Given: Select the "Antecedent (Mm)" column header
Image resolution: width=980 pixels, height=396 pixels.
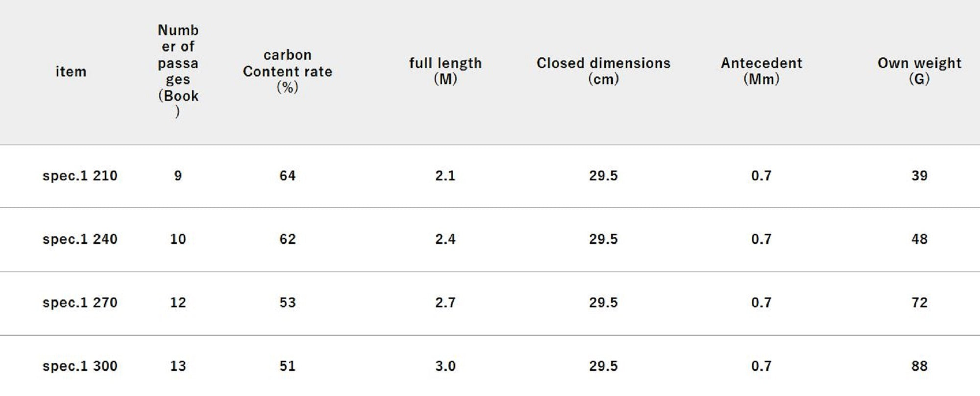Looking at the screenshot, I should 761,71.
